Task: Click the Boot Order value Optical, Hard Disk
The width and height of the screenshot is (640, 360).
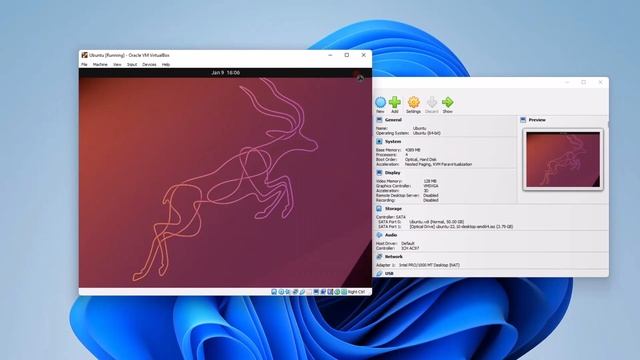Action: click(421, 160)
